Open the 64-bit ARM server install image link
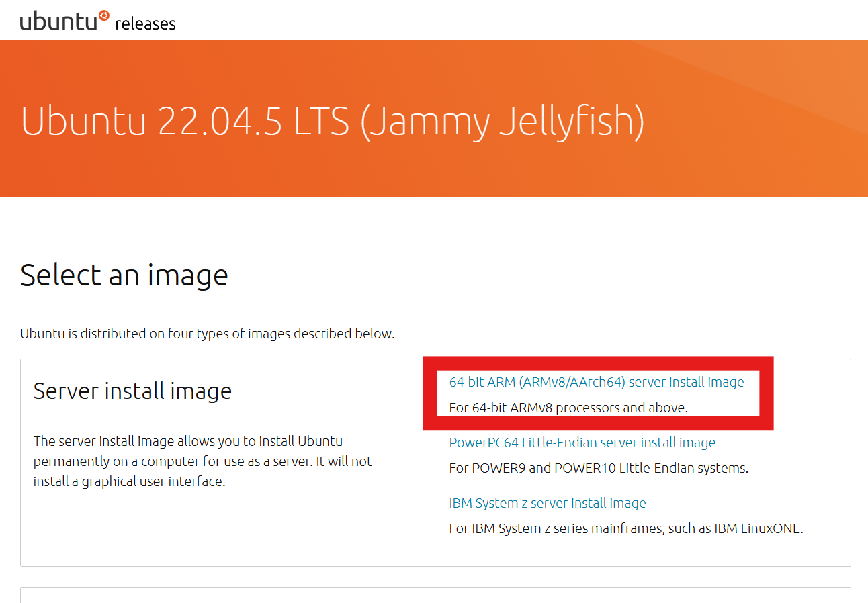The width and height of the screenshot is (868, 603). pos(596,382)
